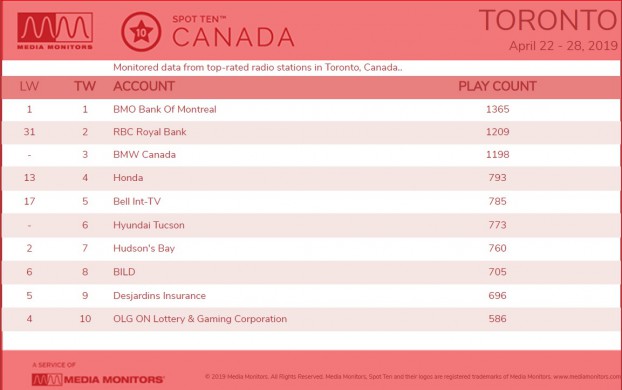The width and height of the screenshot is (622, 390).
Task: Click the Spot Ten star badge icon
Action: (141, 32)
